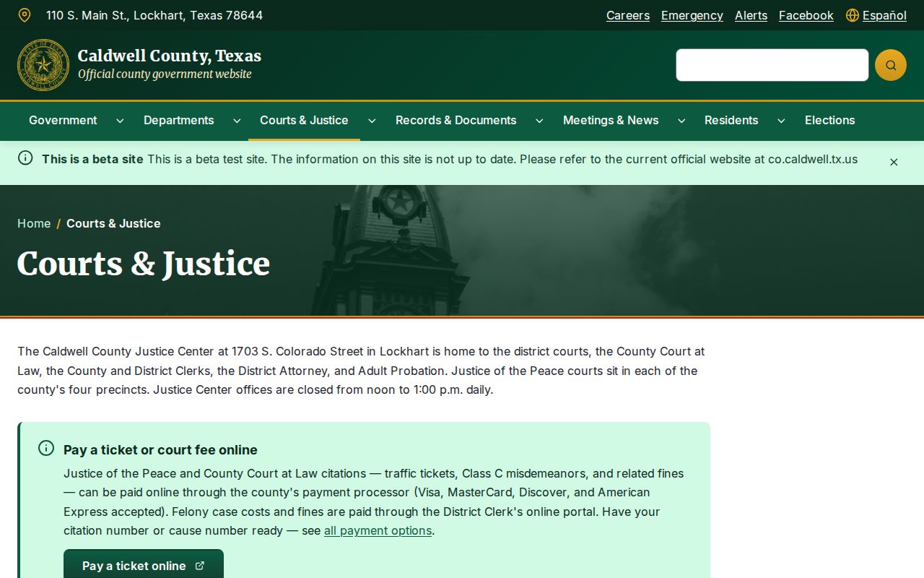Click the info icon beside Pay a ticket heading

coord(46,449)
